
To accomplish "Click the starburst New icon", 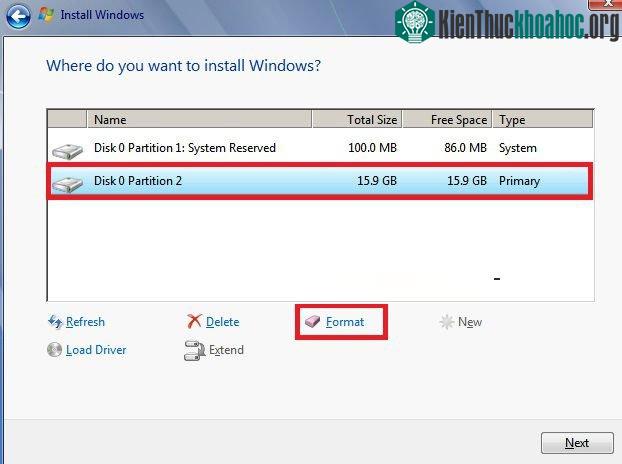I will (447, 322).
